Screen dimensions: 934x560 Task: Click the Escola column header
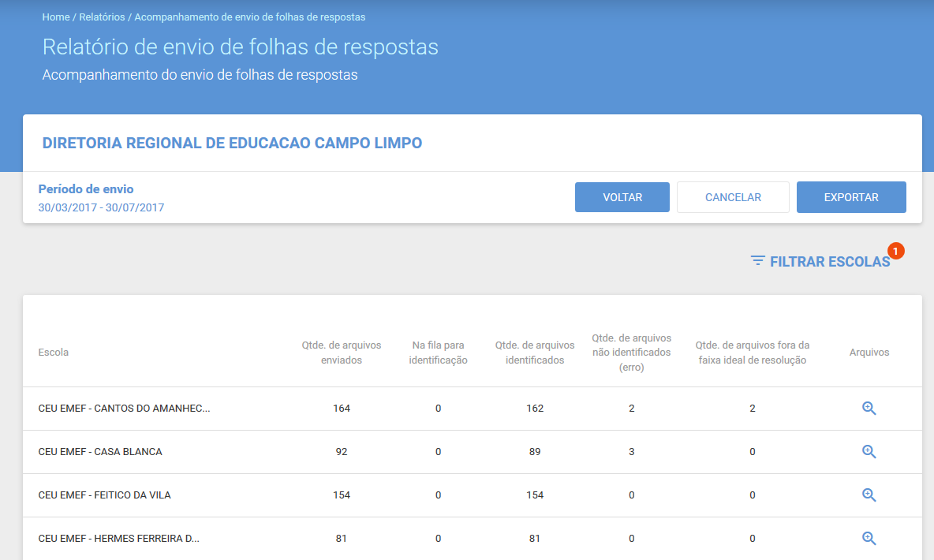tap(53, 352)
